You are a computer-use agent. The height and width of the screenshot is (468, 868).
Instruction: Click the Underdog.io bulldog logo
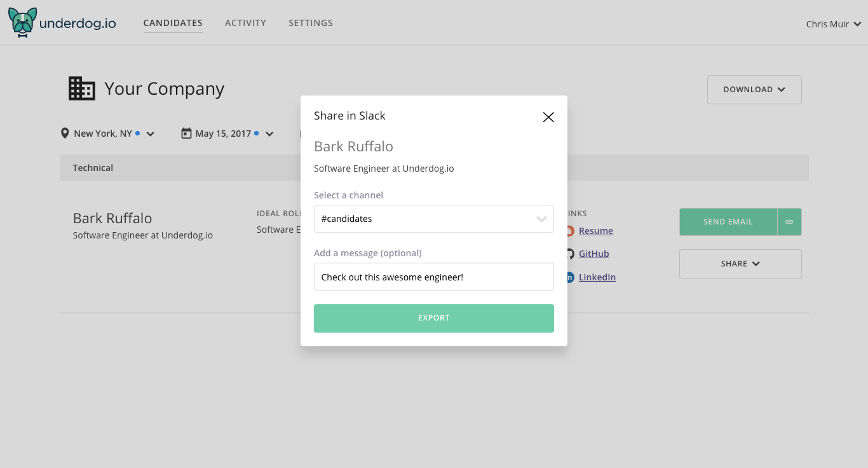click(22, 23)
